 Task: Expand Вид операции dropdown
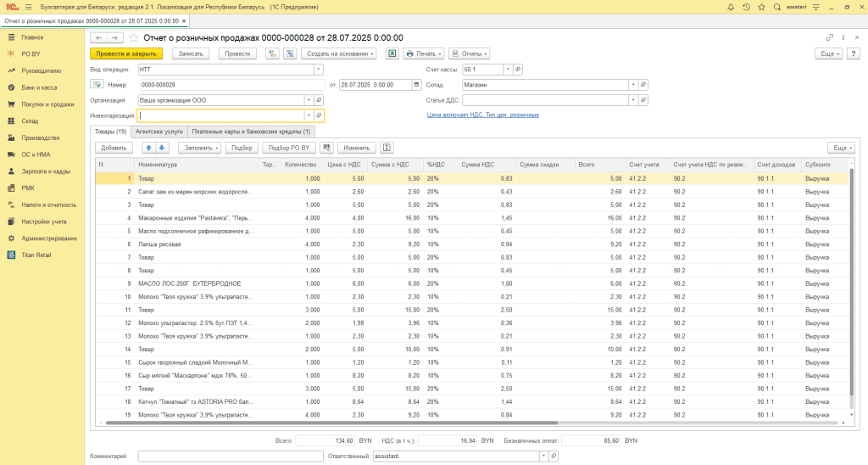[319, 70]
